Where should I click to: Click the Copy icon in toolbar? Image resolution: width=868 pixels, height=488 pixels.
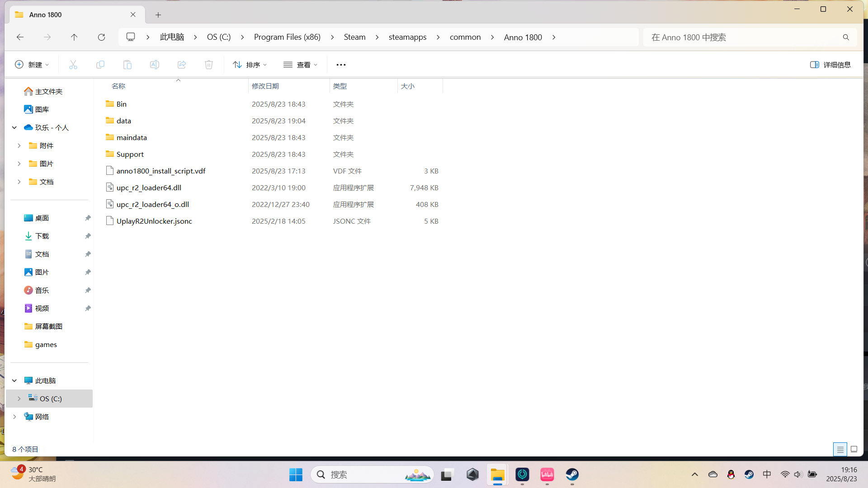coord(100,65)
